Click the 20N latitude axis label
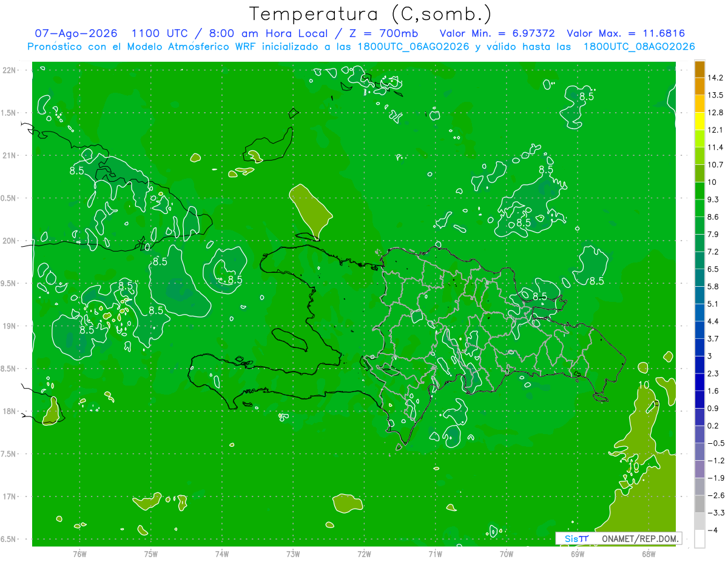728x562 pixels. 10,241
